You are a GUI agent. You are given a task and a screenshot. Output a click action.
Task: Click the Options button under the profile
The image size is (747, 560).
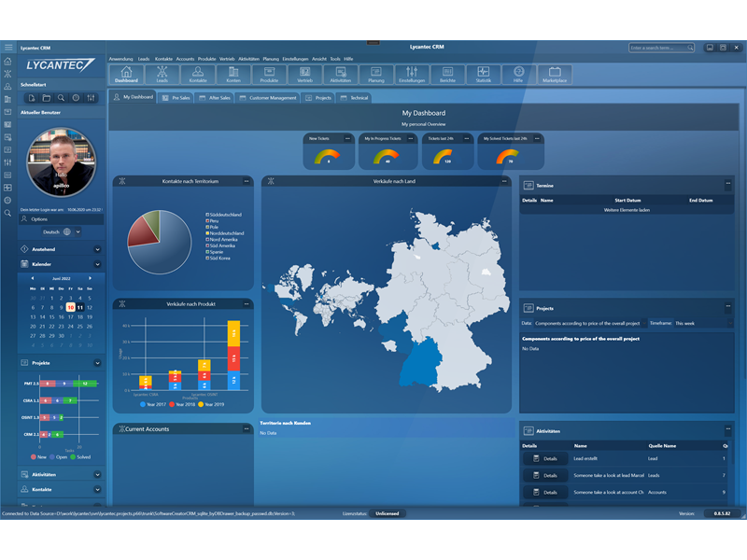coord(61,219)
